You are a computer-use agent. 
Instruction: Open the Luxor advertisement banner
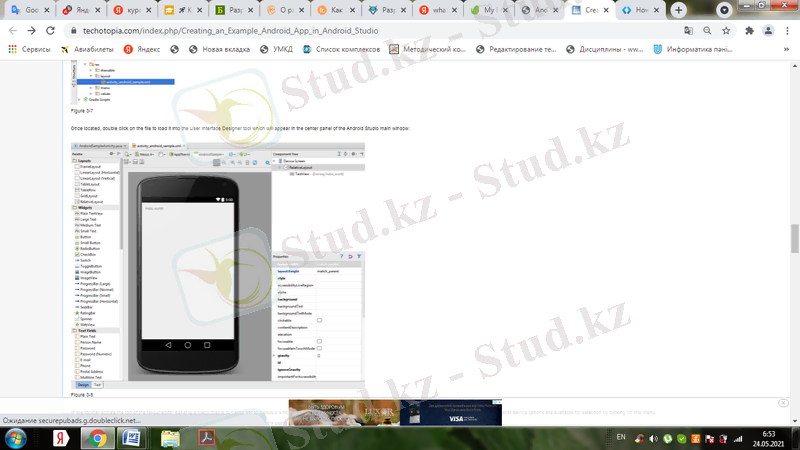click(344, 412)
